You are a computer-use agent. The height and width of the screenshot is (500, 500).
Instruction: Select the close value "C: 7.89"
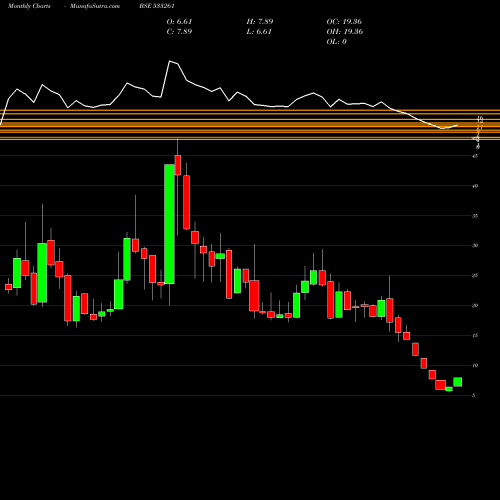(179, 32)
